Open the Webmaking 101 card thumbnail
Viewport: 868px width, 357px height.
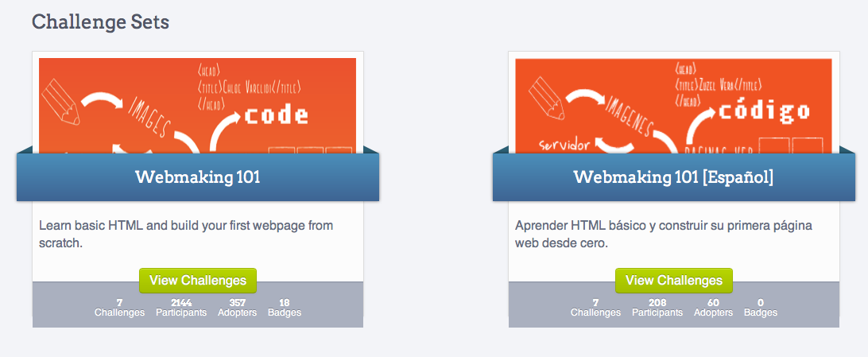point(197,103)
